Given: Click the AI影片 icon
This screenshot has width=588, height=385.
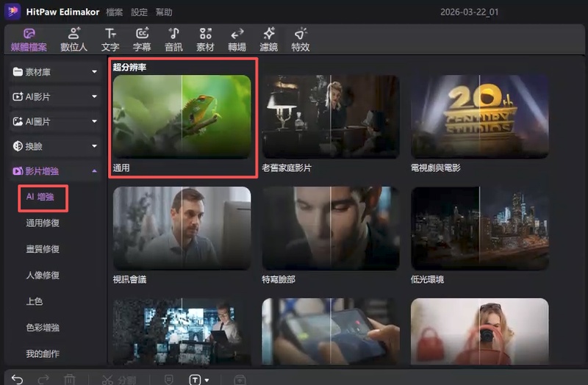Looking at the screenshot, I should pos(18,97).
